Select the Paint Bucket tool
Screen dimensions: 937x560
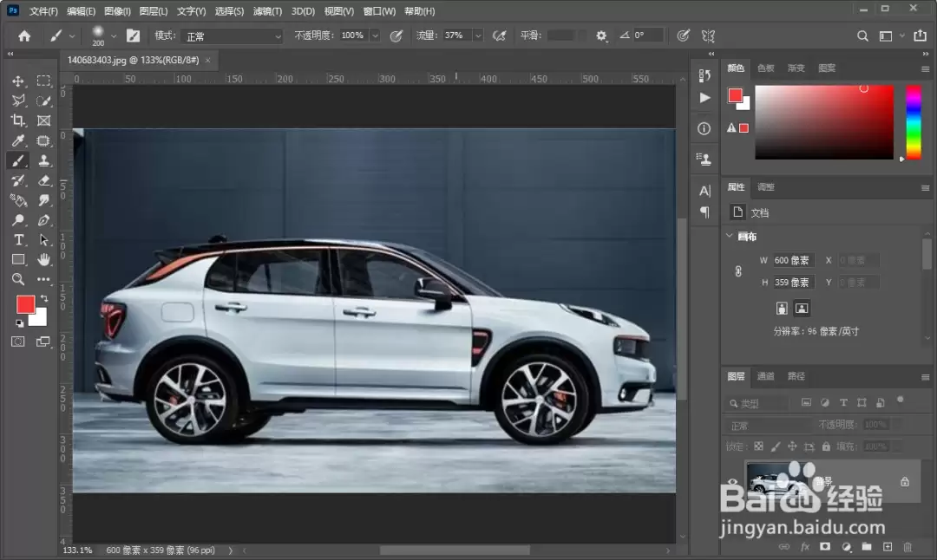click(x=18, y=200)
